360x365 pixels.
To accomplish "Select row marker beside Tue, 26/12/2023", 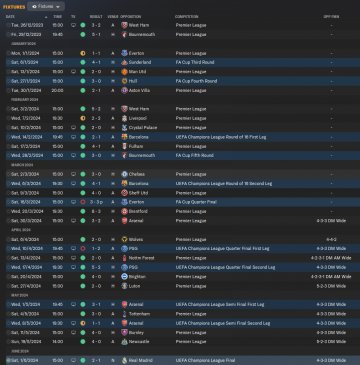I will (8, 25).
